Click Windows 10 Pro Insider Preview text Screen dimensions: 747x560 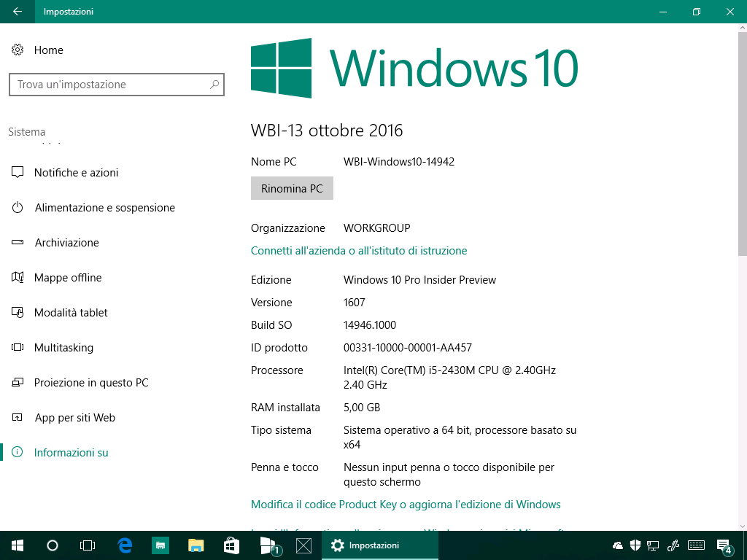click(x=419, y=280)
